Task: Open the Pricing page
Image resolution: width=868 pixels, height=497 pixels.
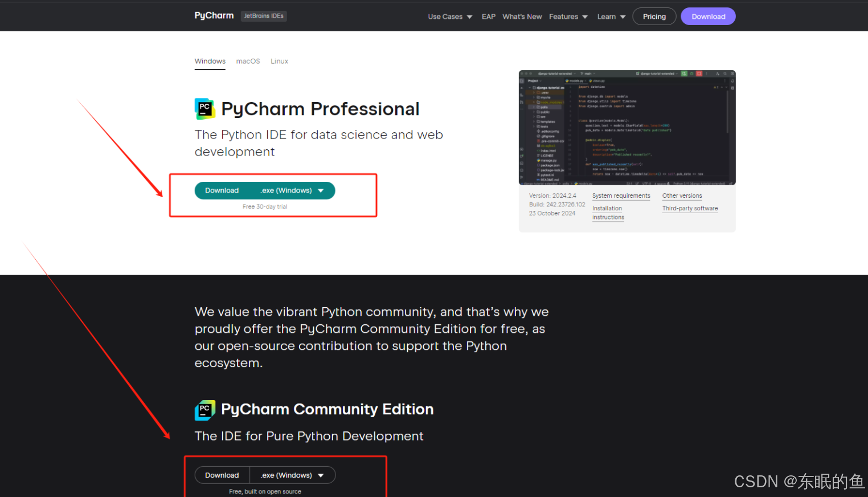Action: point(654,17)
